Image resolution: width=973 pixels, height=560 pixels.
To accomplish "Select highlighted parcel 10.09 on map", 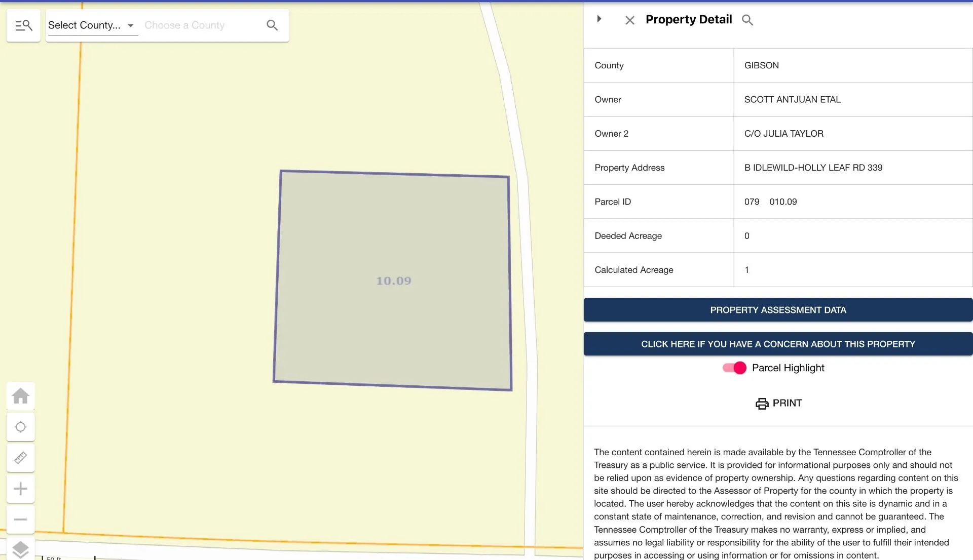I will coord(393,281).
